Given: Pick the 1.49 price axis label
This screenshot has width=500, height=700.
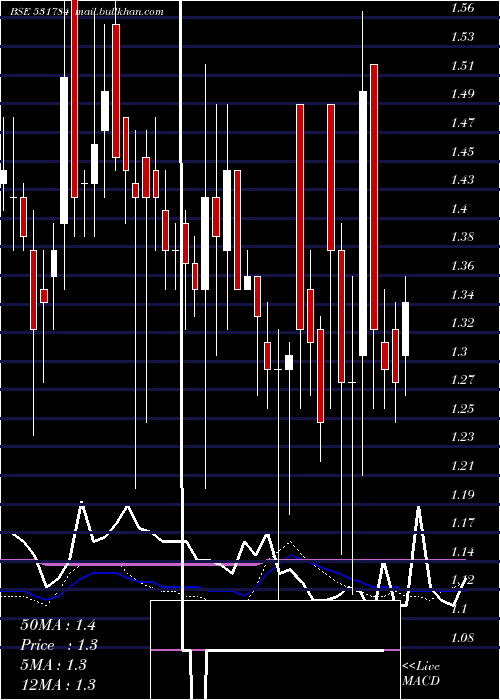Looking at the screenshot, I should point(462,94).
